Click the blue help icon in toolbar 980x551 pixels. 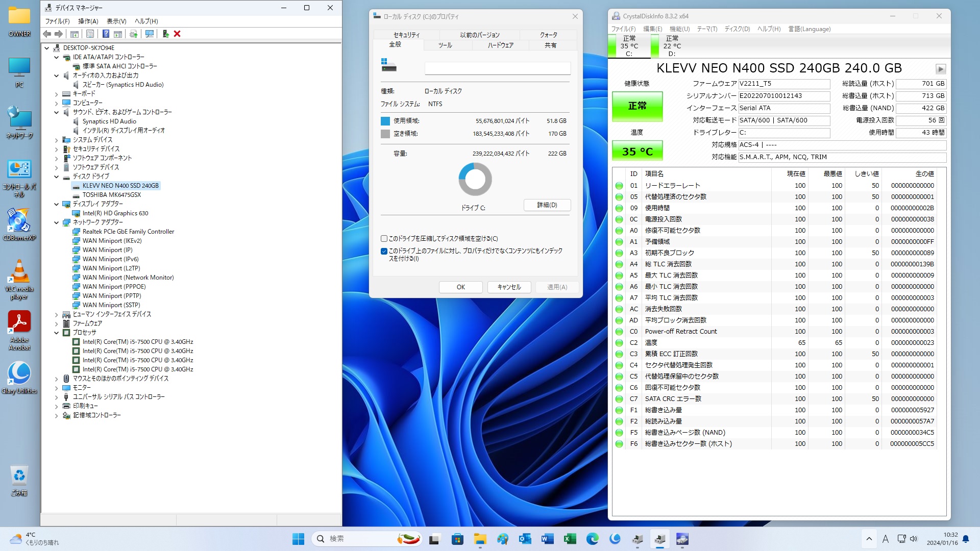coord(106,34)
